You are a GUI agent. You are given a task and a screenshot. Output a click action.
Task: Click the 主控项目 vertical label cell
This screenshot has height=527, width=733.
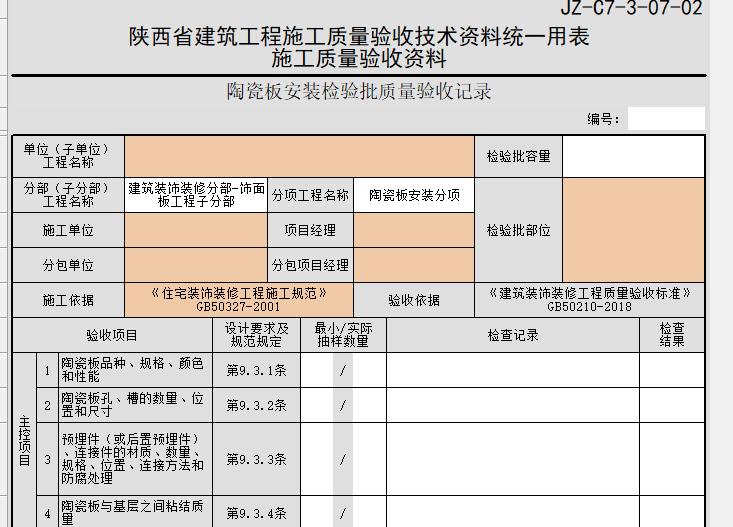click(24, 440)
